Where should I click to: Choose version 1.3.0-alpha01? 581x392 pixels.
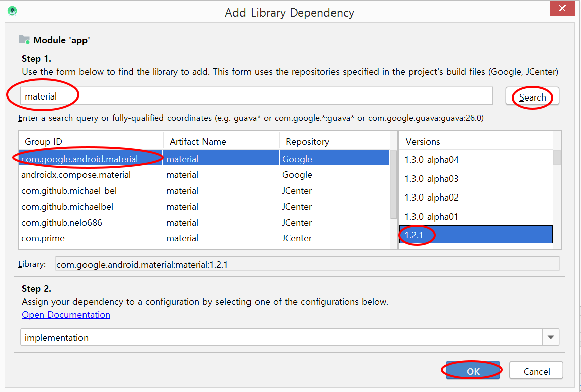coord(476,216)
